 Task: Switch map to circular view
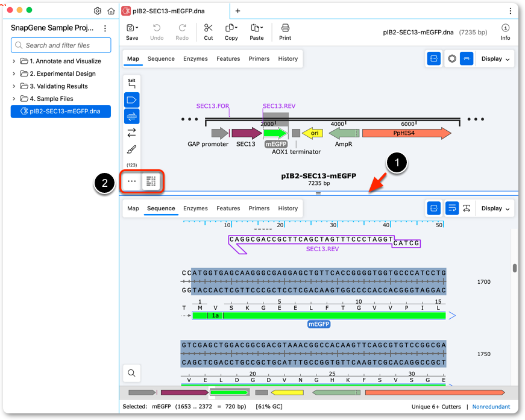(x=452, y=59)
